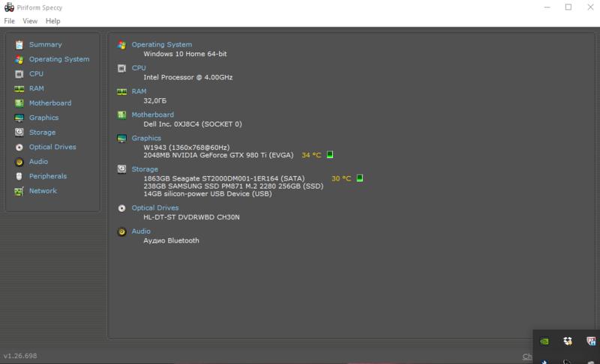The width and height of the screenshot is (600, 364).
Task: Click the Optical Drives disc icon in sidebar
Action: [x=19, y=147]
